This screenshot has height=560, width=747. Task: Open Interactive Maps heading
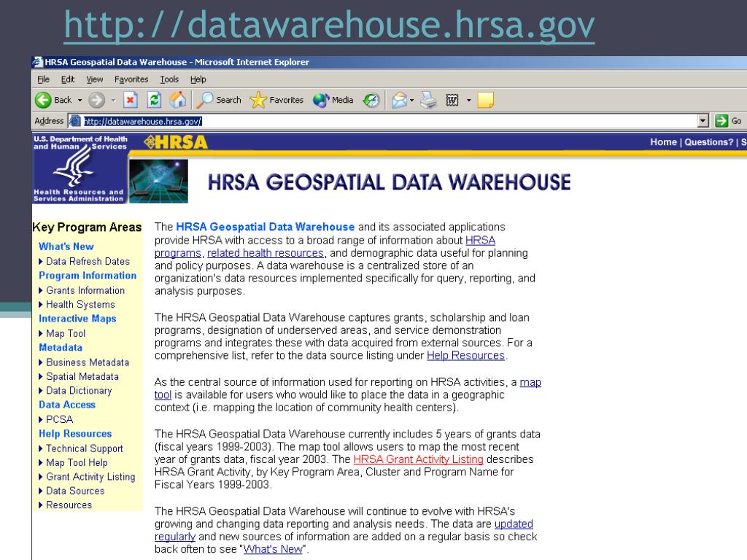[x=77, y=319]
